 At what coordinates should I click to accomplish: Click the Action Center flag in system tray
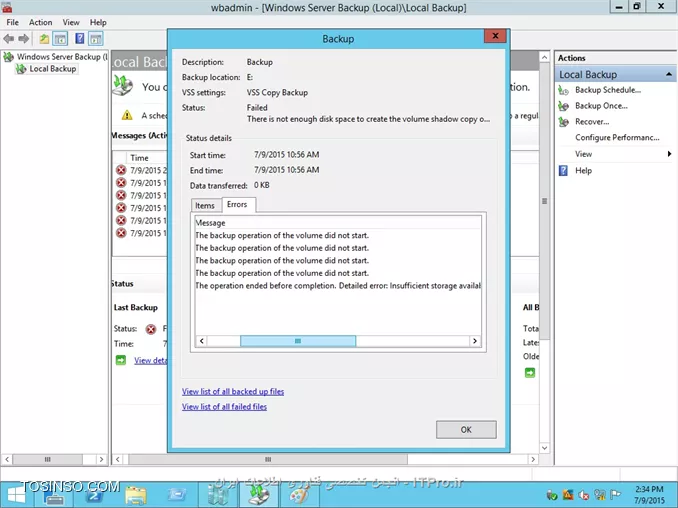coord(616,495)
